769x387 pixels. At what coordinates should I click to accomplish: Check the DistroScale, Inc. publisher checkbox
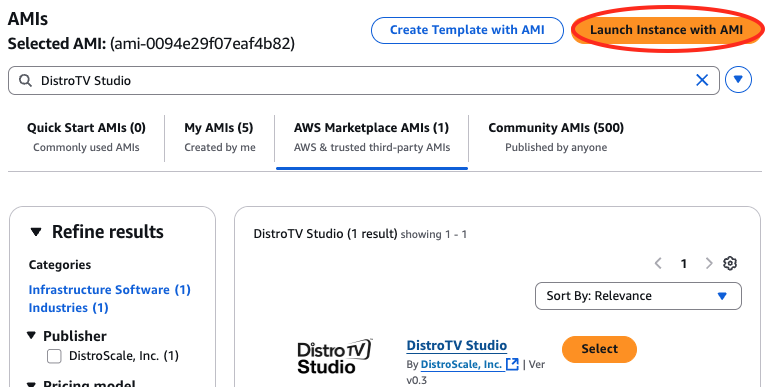pos(54,356)
